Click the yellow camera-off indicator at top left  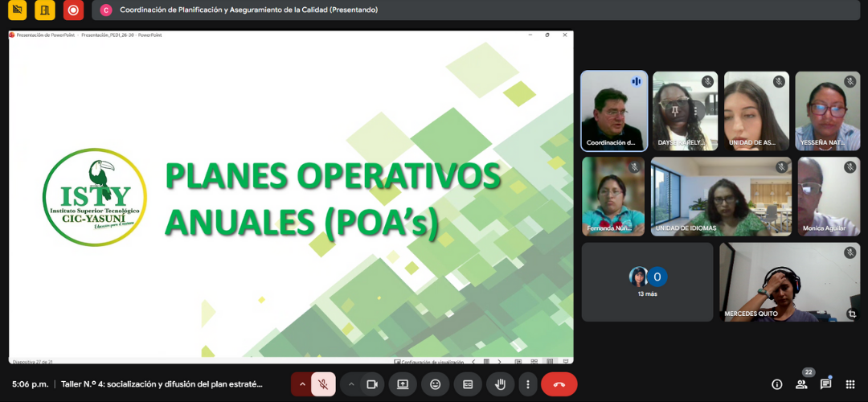(x=17, y=10)
